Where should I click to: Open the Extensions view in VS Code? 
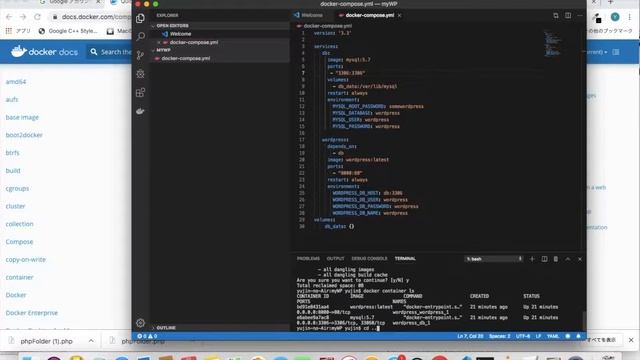(x=140, y=93)
